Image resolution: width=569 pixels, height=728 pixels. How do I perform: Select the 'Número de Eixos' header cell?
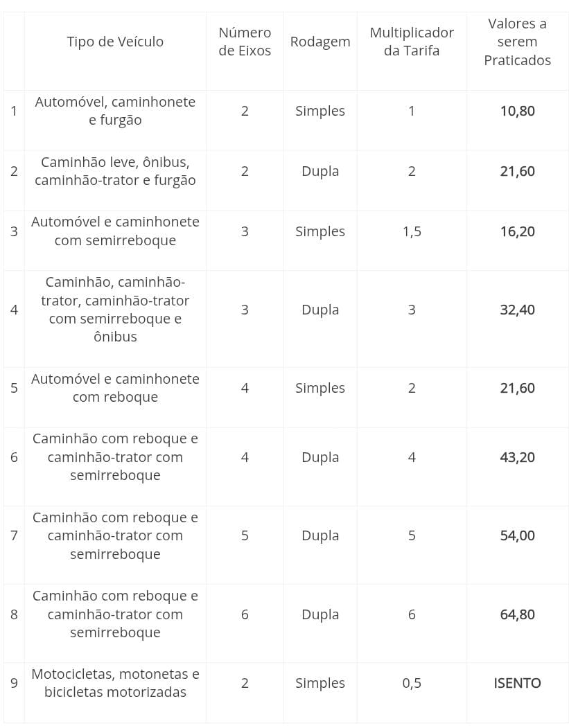245,42
